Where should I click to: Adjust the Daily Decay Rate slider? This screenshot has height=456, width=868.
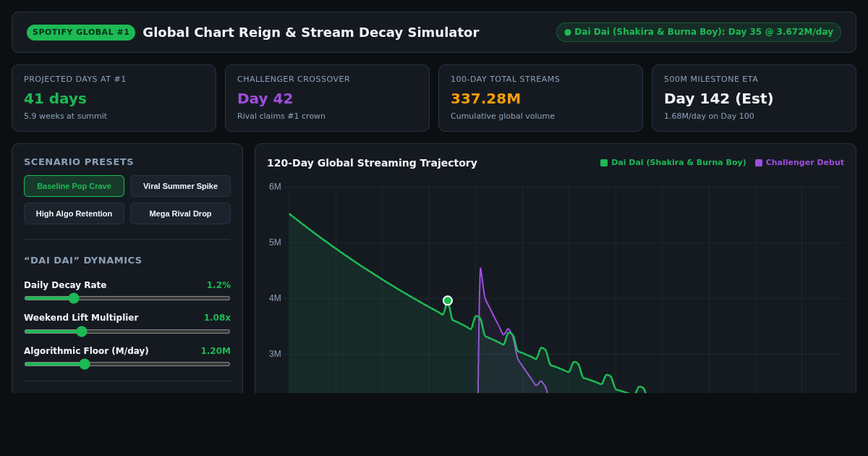127,298
